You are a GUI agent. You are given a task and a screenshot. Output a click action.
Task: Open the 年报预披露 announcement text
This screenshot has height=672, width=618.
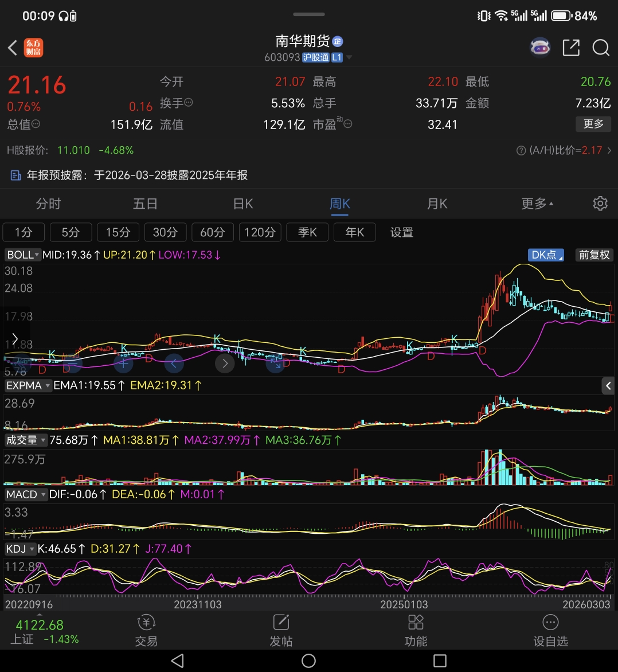coord(137,175)
